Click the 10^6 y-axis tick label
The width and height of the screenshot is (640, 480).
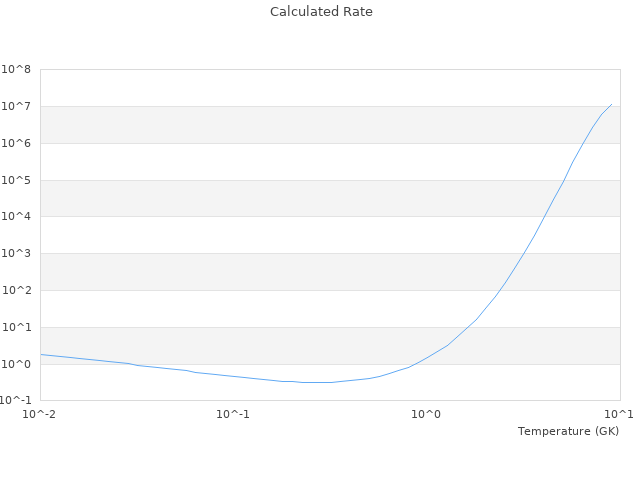[x=17, y=144]
